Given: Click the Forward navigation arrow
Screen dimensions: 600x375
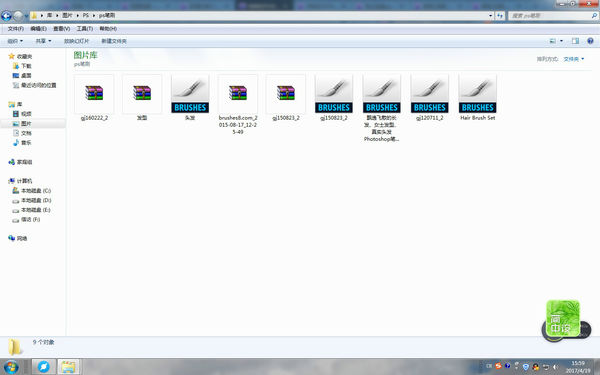Looking at the screenshot, I should [18, 16].
